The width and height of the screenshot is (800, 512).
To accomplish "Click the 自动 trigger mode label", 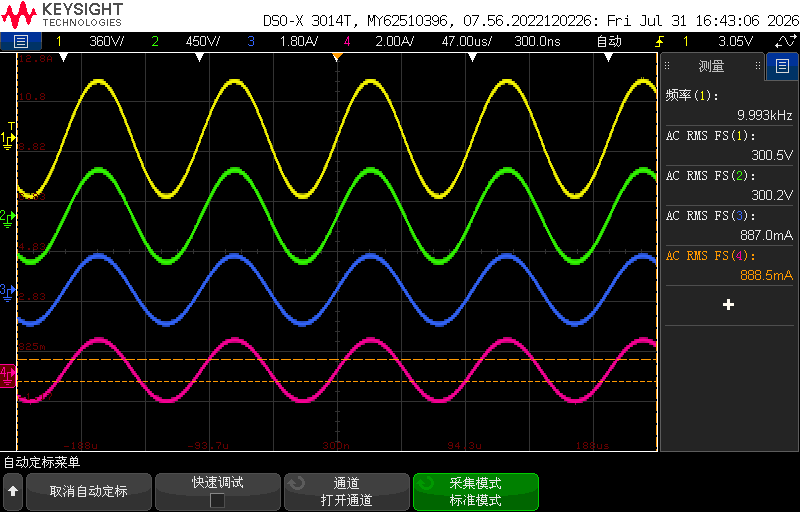I will point(609,41).
